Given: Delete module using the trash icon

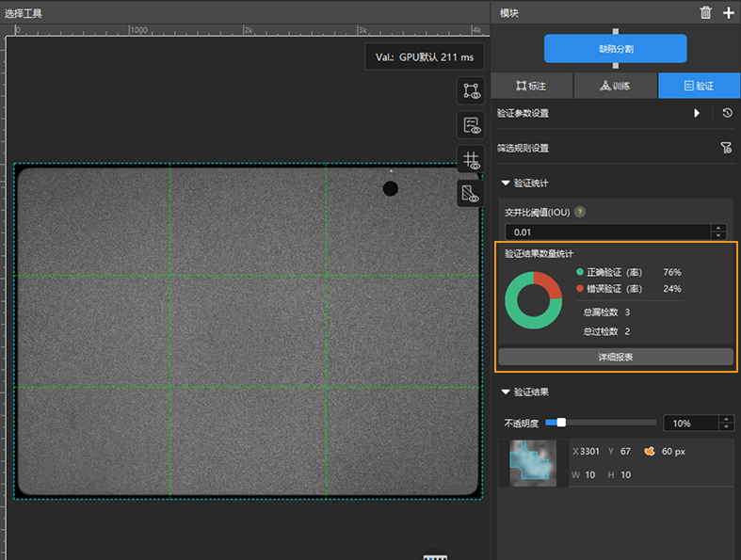Looking at the screenshot, I should (x=705, y=13).
